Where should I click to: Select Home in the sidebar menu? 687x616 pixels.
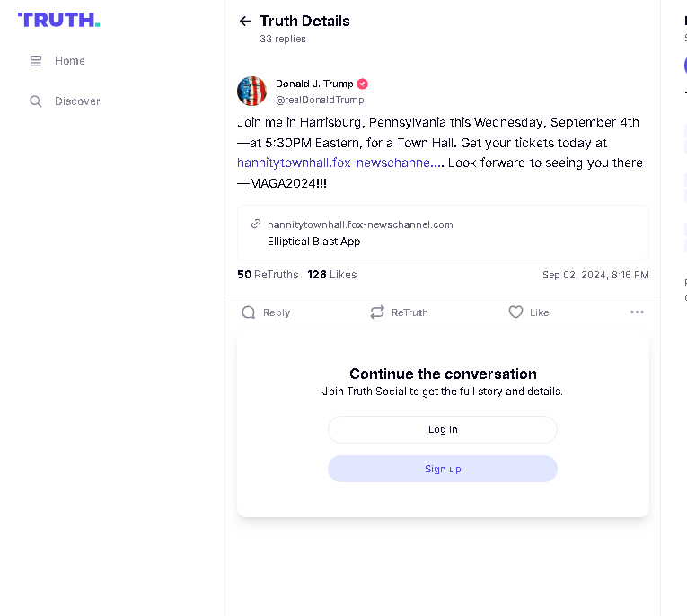click(x=70, y=61)
